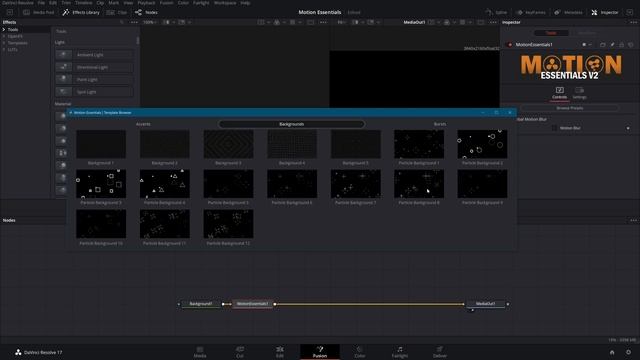Select the MotionEssentials1 node

pyautogui.click(x=252, y=304)
